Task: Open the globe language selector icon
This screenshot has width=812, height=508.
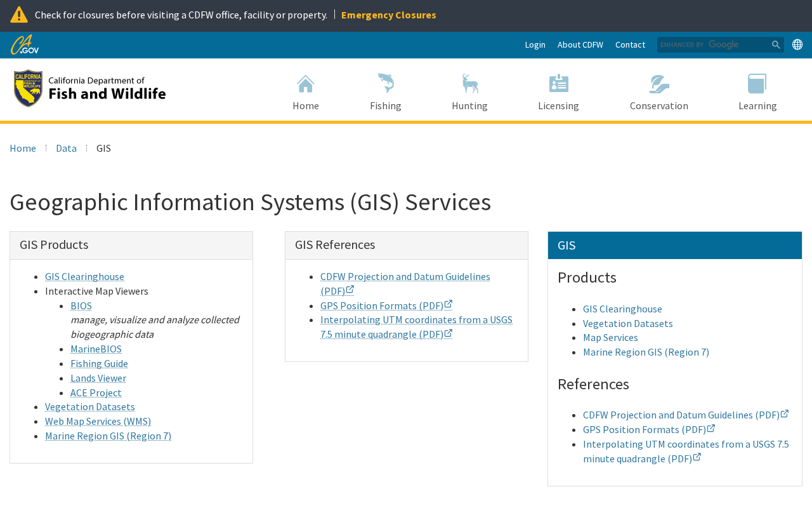Action: tap(797, 44)
